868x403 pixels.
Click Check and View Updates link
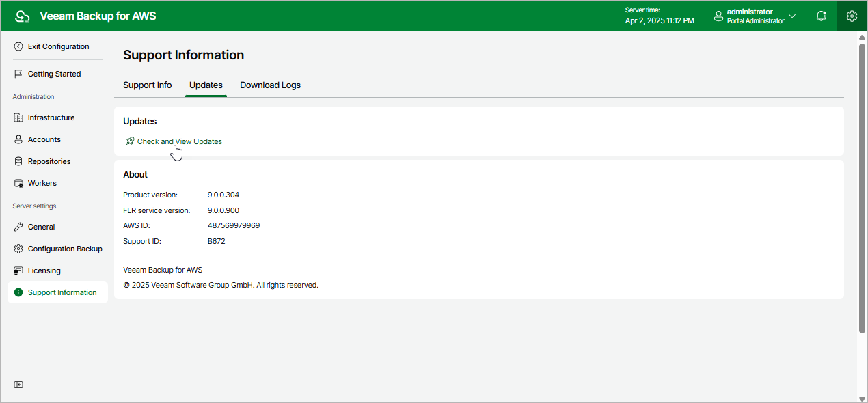click(x=179, y=141)
